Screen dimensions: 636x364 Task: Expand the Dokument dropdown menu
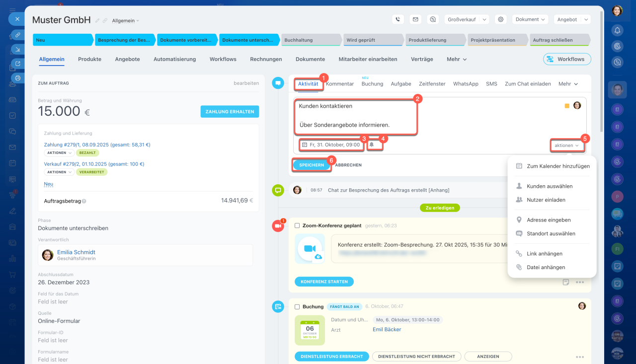(530, 19)
